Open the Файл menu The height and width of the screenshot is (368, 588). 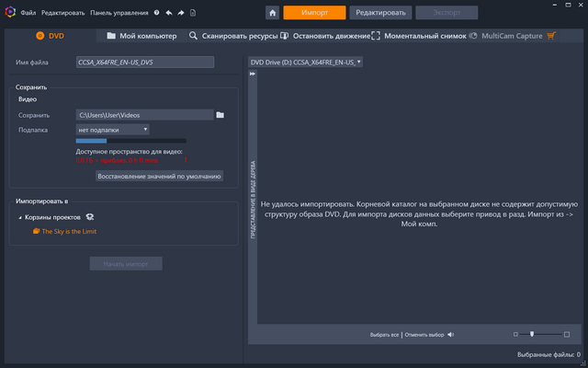coord(28,14)
